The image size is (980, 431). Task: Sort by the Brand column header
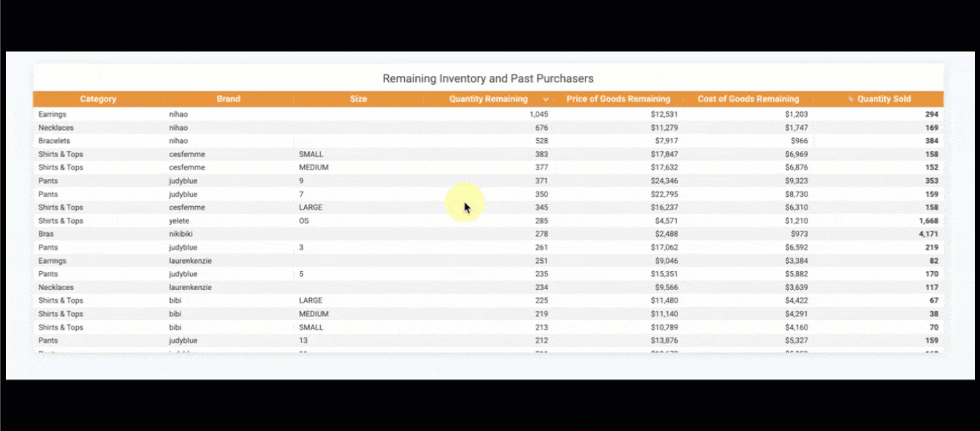[x=228, y=99]
